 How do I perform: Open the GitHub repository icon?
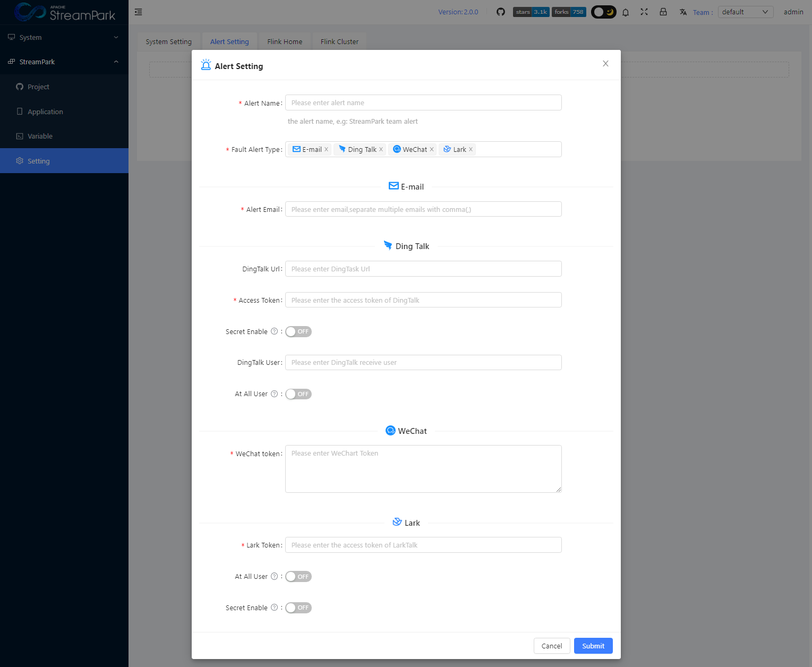500,12
